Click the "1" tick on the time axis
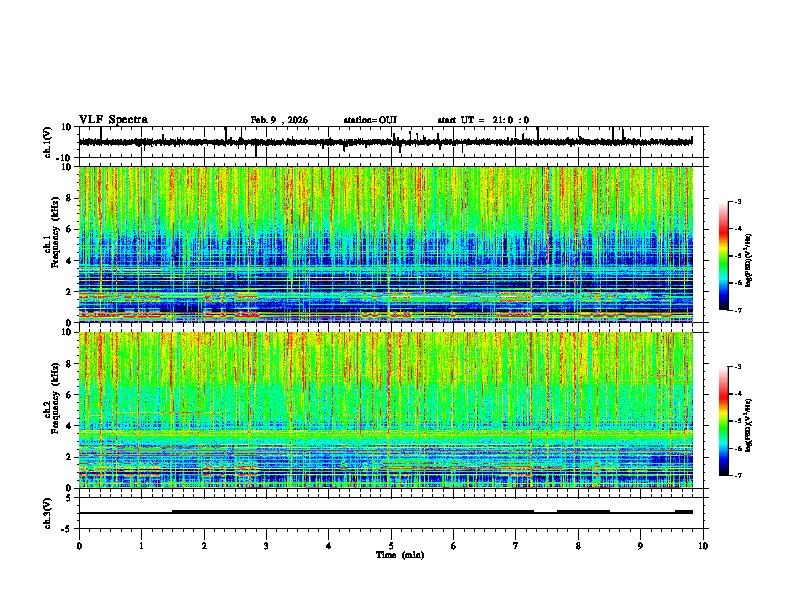The height and width of the screenshot is (612, 792). [141, 546]
